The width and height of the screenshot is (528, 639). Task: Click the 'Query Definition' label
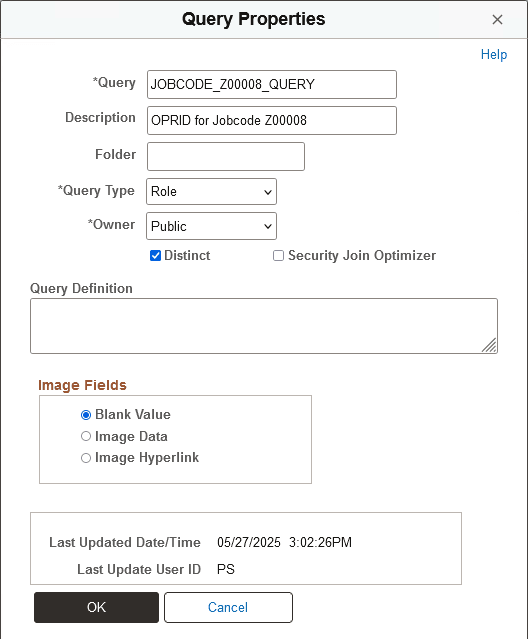point(81,289)
